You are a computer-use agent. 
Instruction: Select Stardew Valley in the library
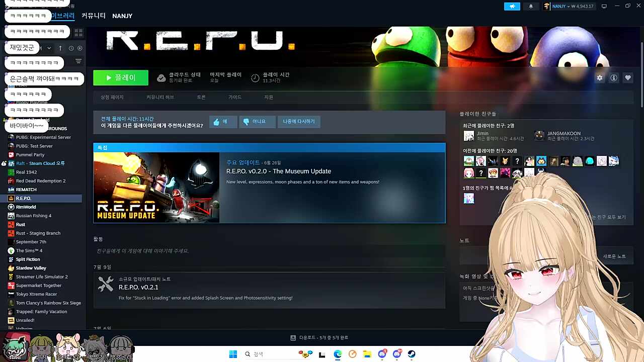[31, 268]
